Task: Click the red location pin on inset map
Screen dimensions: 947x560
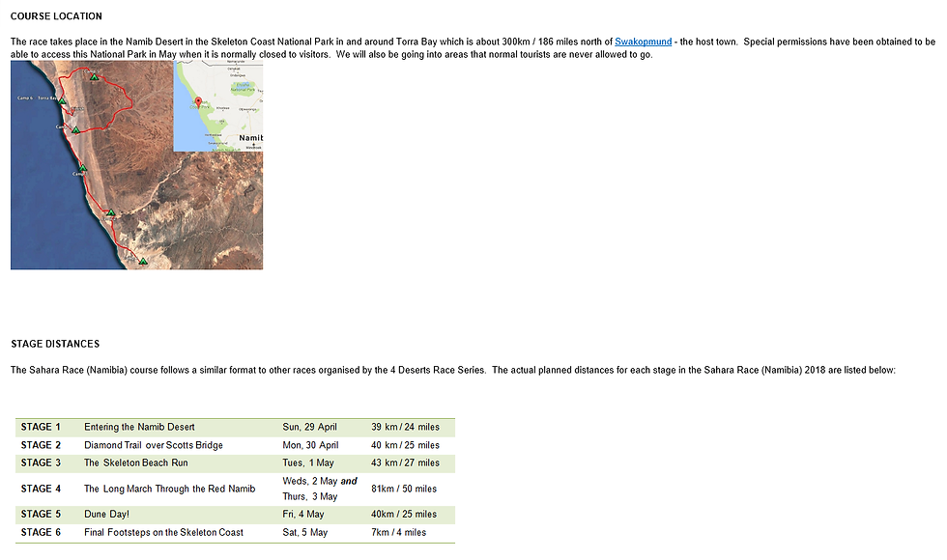Action: pos(199,102)
